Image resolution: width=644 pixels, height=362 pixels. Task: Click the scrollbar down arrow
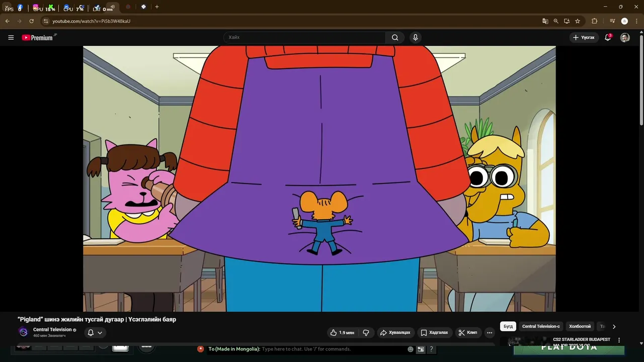pyautogui.click(x=641, y=343)
